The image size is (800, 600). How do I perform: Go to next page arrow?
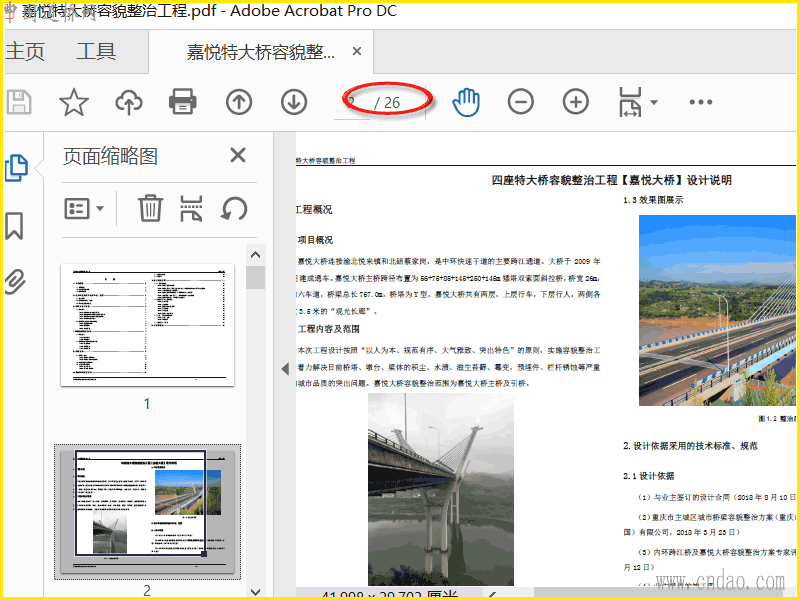coord(294,102)
